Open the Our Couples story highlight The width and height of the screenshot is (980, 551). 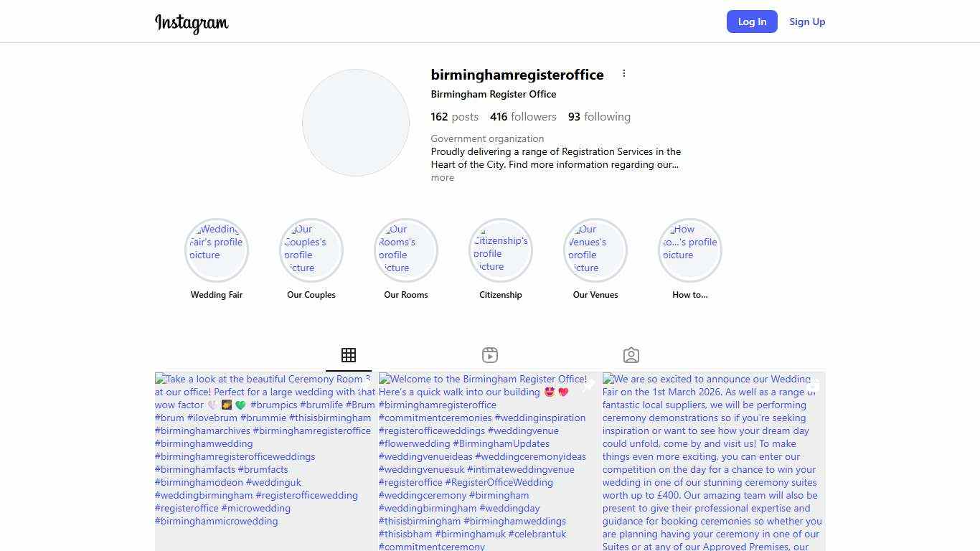(x=311, y=250)
